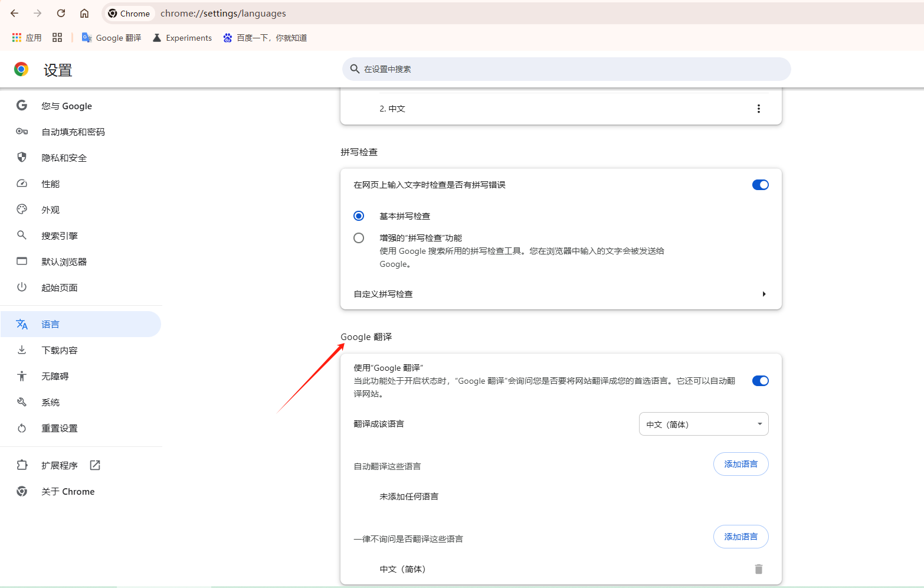Open 无障碍 settings section
The image size is (924, 588).
tap(81, 376)
